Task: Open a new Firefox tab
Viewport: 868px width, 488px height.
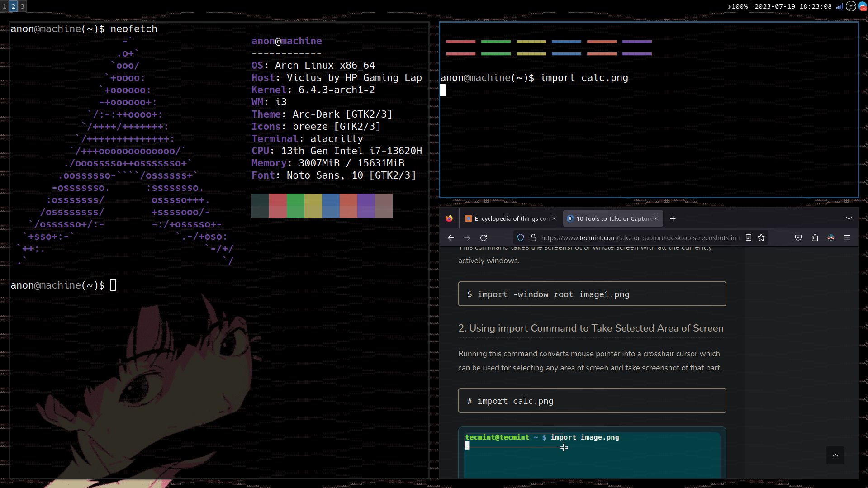Action: point(673,218)
